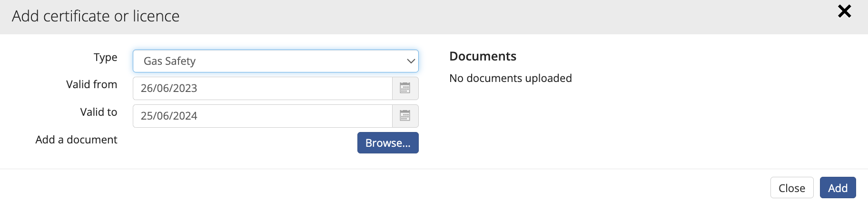Image resolution: width=868 pixels, height=203 pixels.
Task: Click the Add a document label
Action: tap(76, 140)
